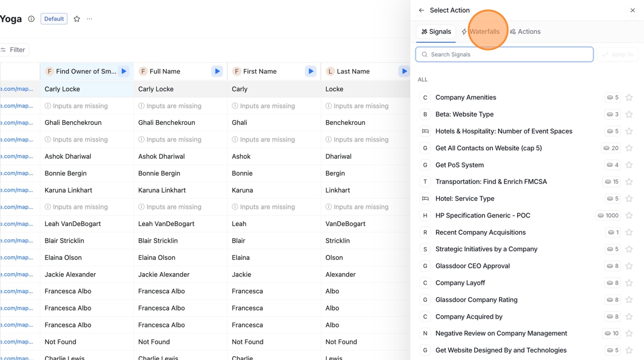This screenshot has width=644, height=360.
Task: Favorite Recent Company Acquisitions signal
Action: (x=629, y=232)
